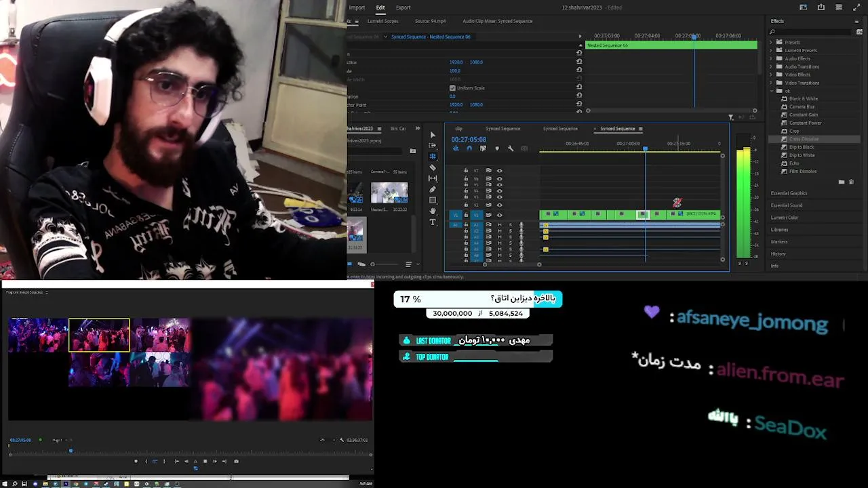Toggle Uniform Scale checkbox
The height and width of the screenshot is (488, 868).
click(452, 88)
